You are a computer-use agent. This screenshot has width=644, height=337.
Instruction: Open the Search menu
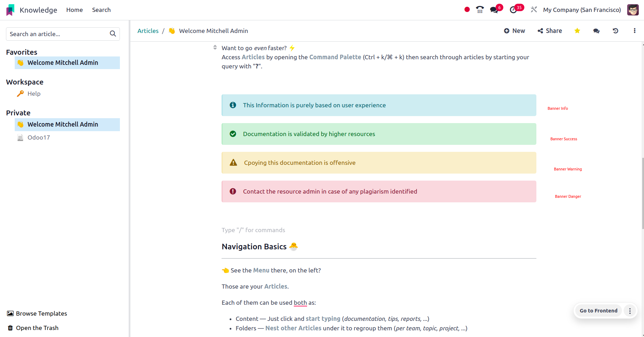coord(101,10)
